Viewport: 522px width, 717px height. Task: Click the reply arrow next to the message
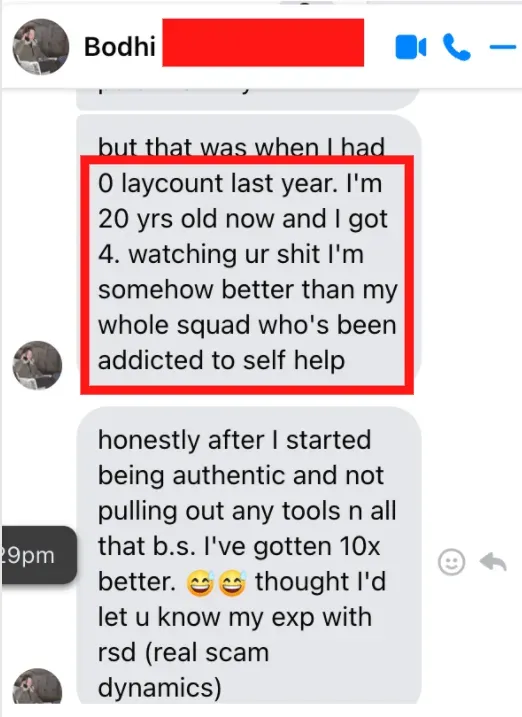(x=493, y=561)
